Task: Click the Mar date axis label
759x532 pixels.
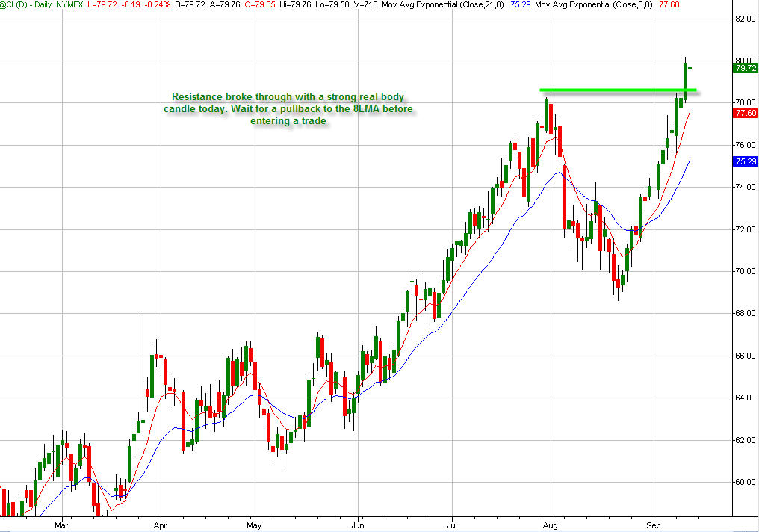Action: pos(61,525)
